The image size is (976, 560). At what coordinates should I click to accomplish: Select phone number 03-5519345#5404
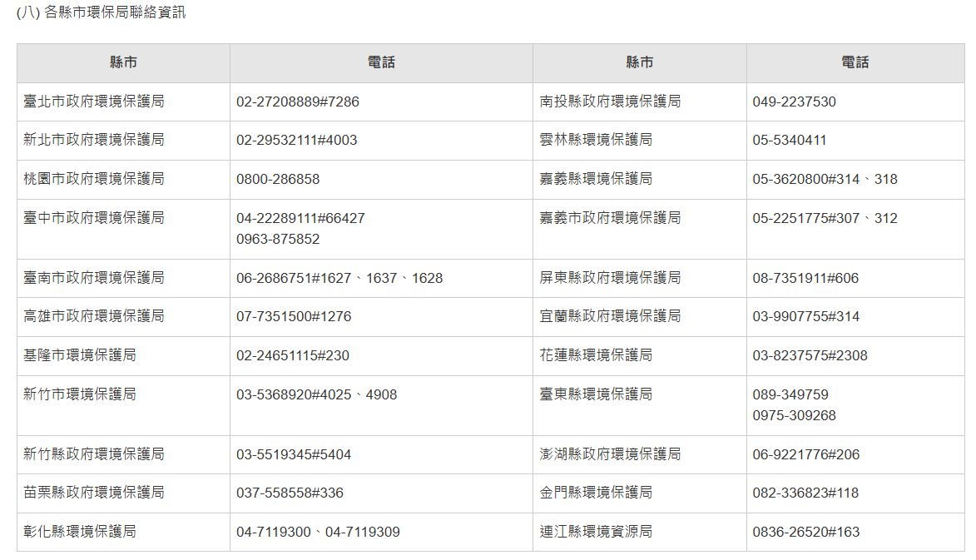(294, 455)
